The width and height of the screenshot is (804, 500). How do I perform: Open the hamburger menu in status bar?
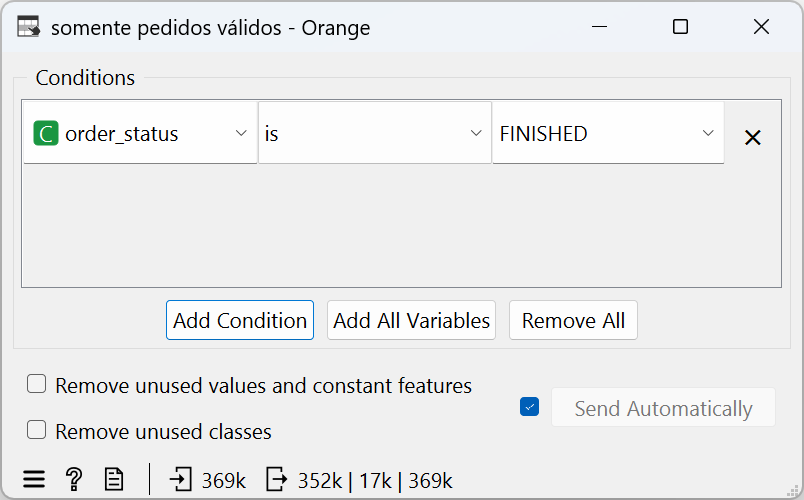tap(34, 480)
